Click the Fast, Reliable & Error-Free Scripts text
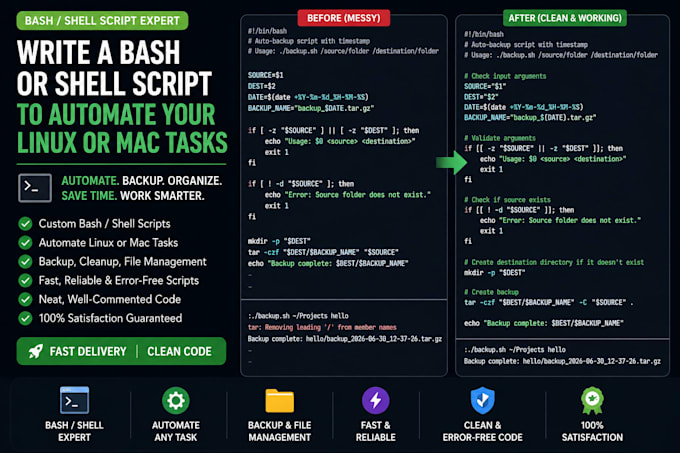Screen dimensions: 680x453 tap(119, 280)
